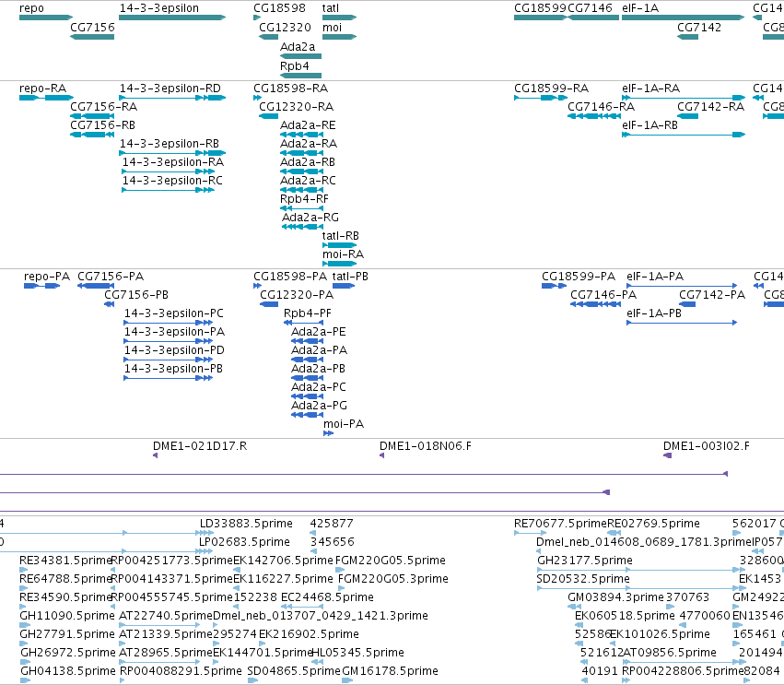The height and width of the screenshot is (685, 784).
Task: Open clone end DME1-003I02.F
Action: [x=707, y=446]
